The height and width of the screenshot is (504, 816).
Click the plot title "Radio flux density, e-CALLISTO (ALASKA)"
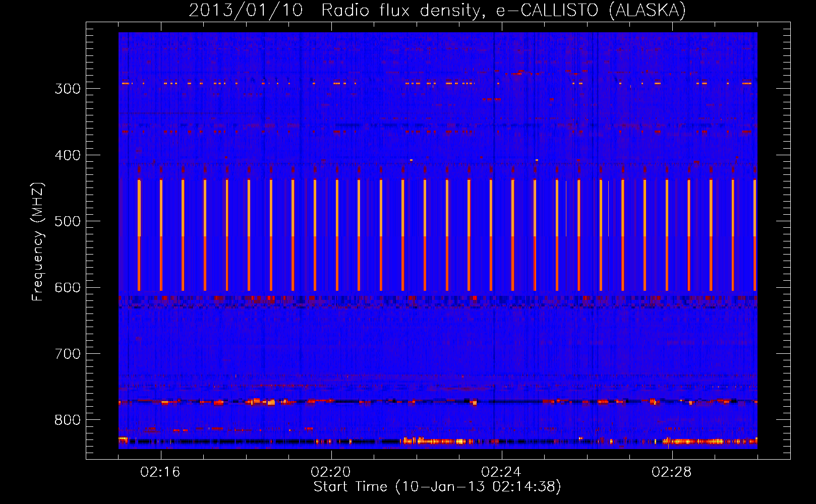(503, 11)
